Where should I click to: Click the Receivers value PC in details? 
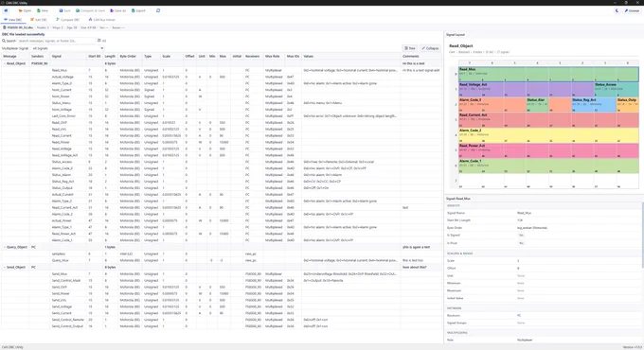[x=519, y=316]
